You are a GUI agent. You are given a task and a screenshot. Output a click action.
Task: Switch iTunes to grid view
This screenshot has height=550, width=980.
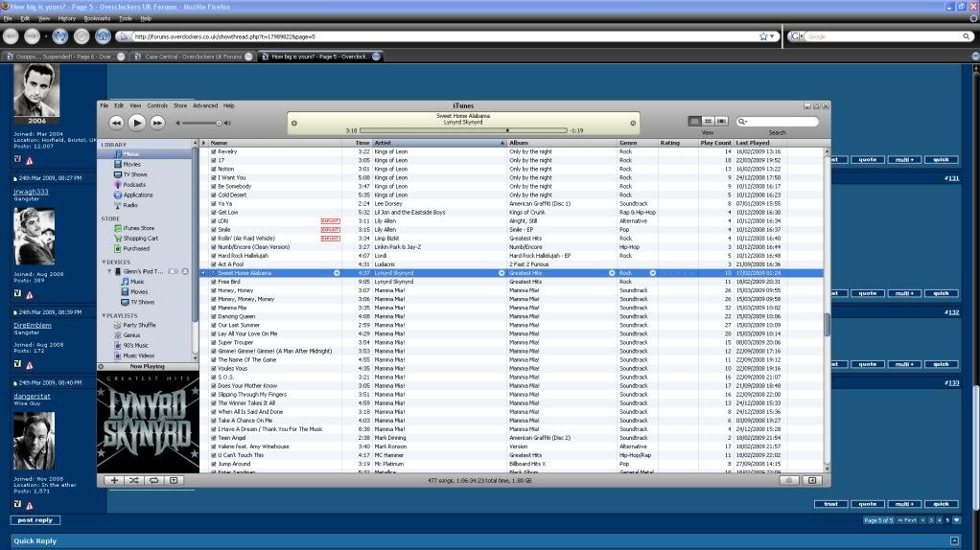click(708, 121)
